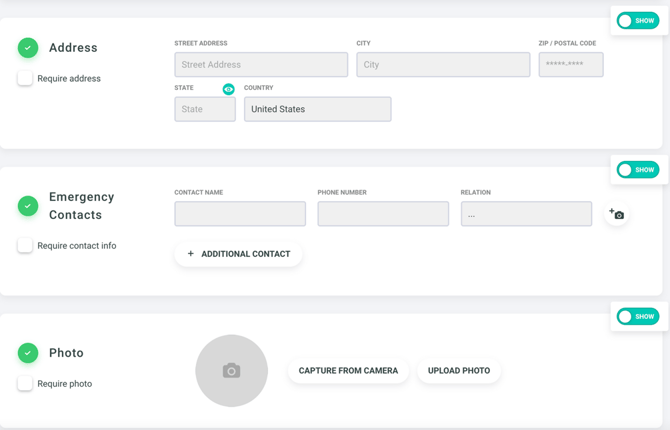Screen dimensions: 670x430
Task: Switch the Emergency Contacts Show toggle
Action: click(x=637, y=170)
